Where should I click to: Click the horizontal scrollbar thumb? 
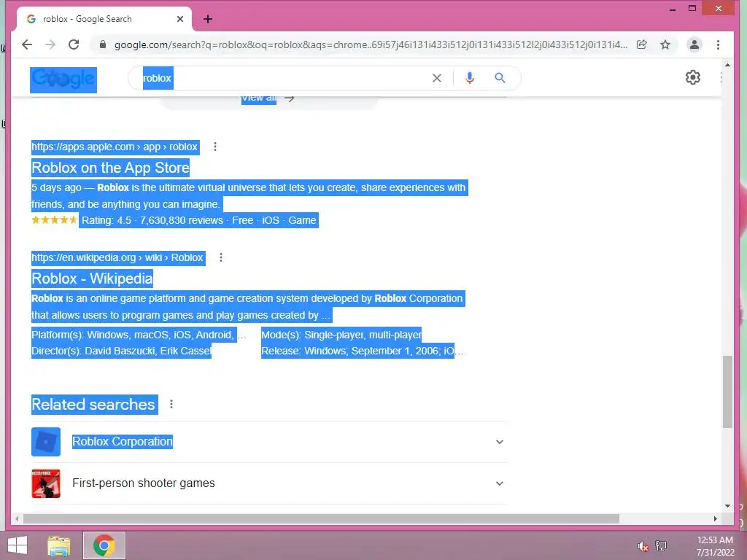[321, 518]
